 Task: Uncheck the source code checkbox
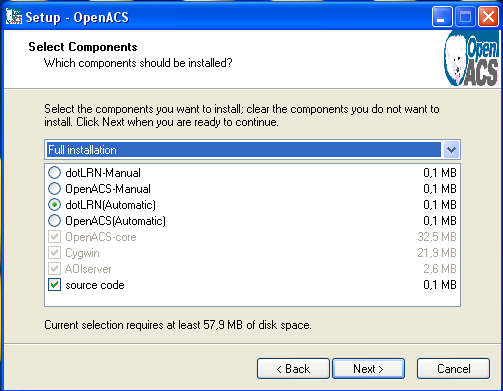tap(54, 285)
